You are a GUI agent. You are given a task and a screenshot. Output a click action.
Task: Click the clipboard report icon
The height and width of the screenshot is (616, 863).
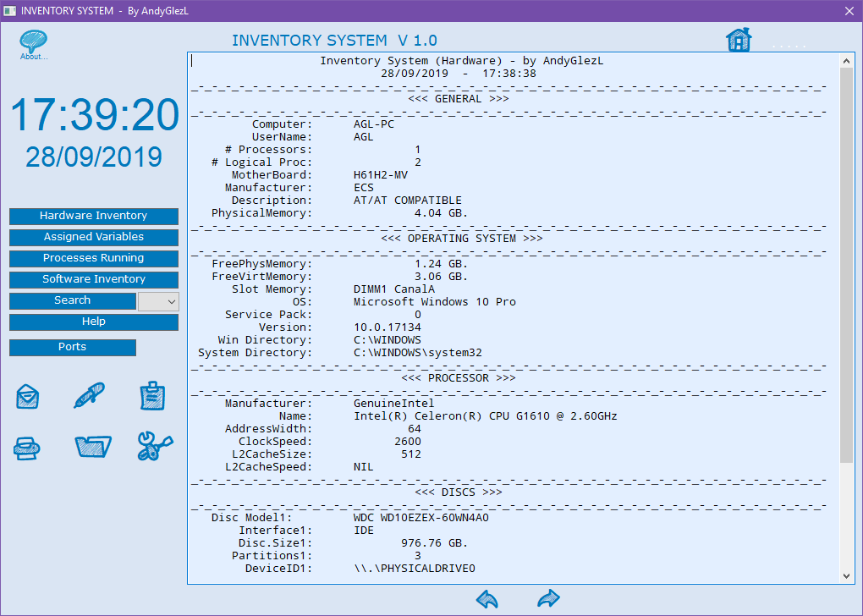153,396
